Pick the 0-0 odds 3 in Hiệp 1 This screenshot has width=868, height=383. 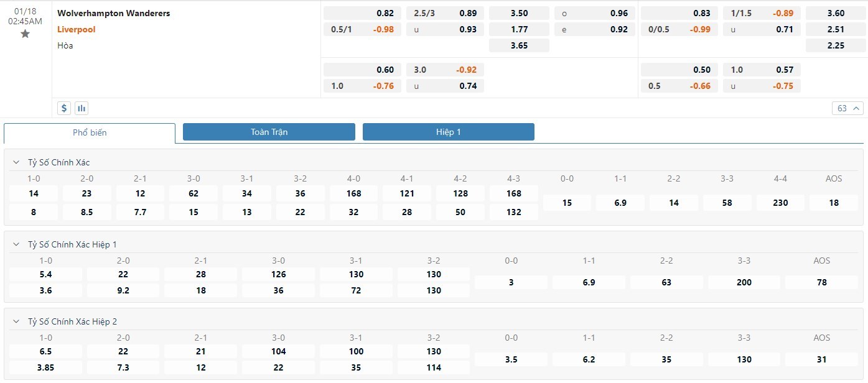511,282
